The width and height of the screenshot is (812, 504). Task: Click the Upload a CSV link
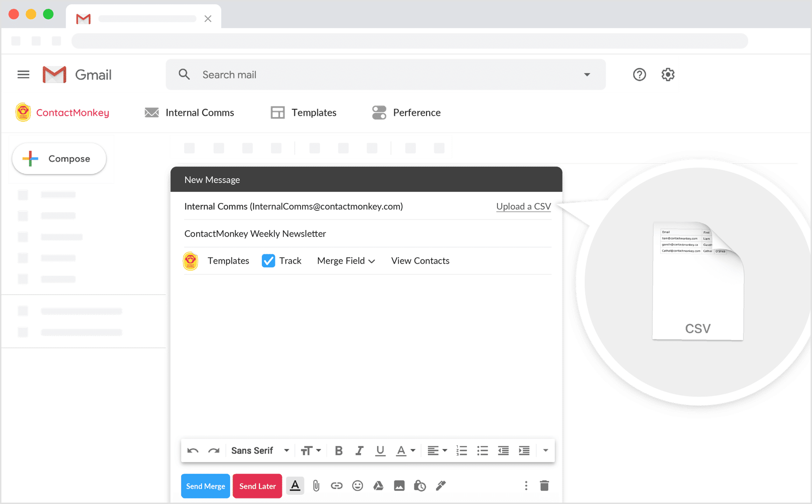[524, 206]
